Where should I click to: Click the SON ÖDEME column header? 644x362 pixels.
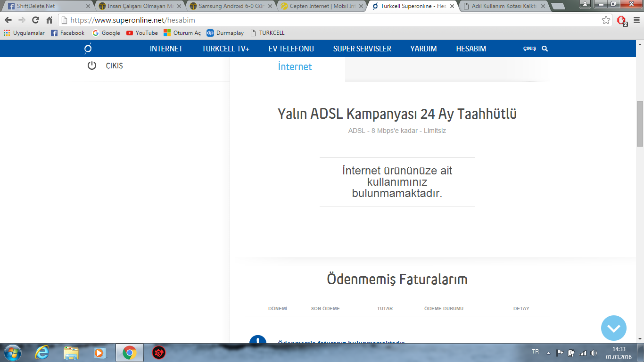click(x=325, y=309)
